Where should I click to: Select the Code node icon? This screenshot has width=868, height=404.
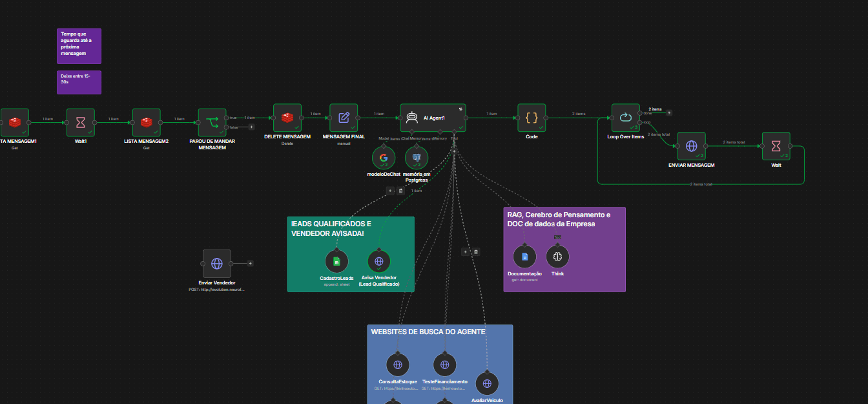532,118
